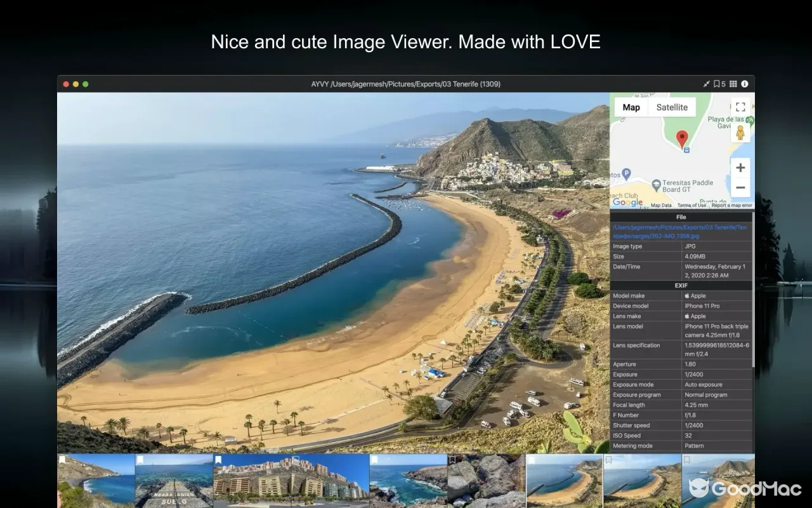Select the Size value 4.09MB
Image resolution: width=812 pixels, height=508 pixels.
point(695,257)
